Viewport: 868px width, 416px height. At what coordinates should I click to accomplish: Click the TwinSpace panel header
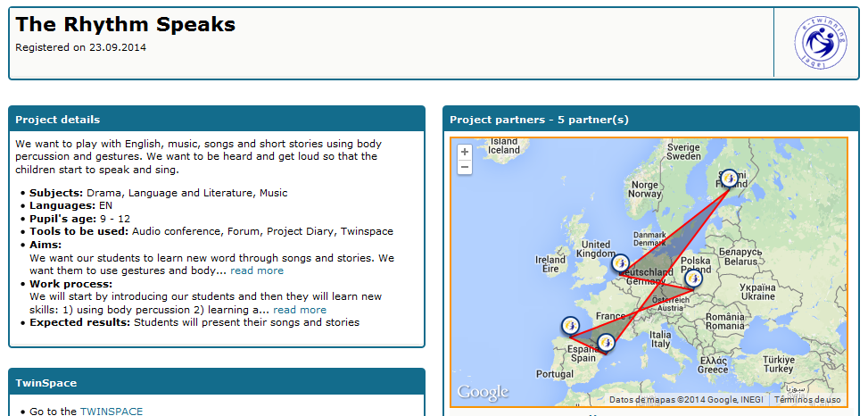point(217,383)
